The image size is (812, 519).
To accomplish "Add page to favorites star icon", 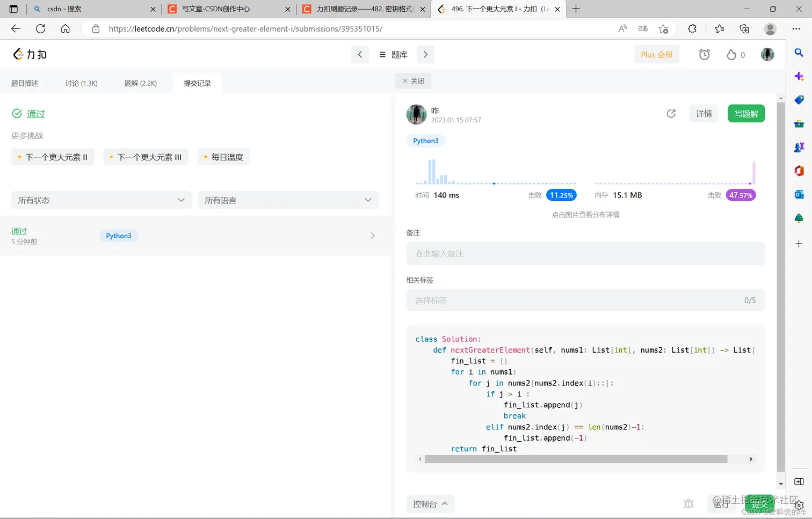I will (x=664, y=29).
